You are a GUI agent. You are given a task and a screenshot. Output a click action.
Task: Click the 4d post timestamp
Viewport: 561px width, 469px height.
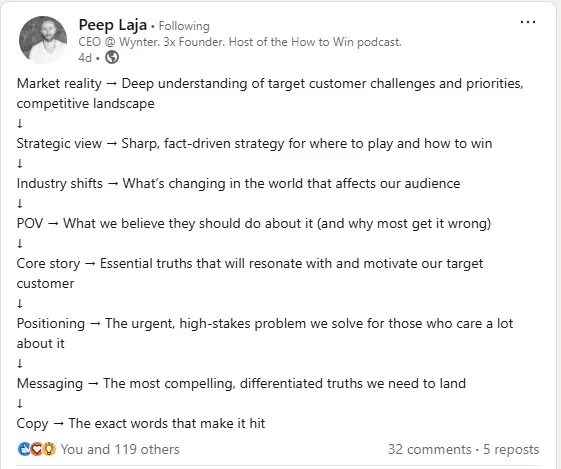[85, 58]
